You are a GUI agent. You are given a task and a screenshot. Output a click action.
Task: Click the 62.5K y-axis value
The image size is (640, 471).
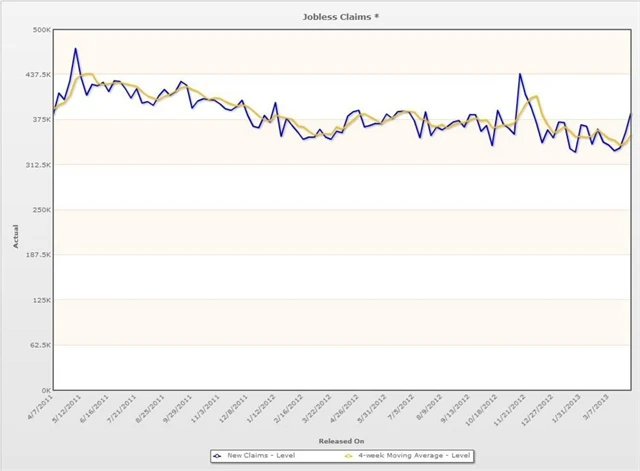[x=41, y=345]
